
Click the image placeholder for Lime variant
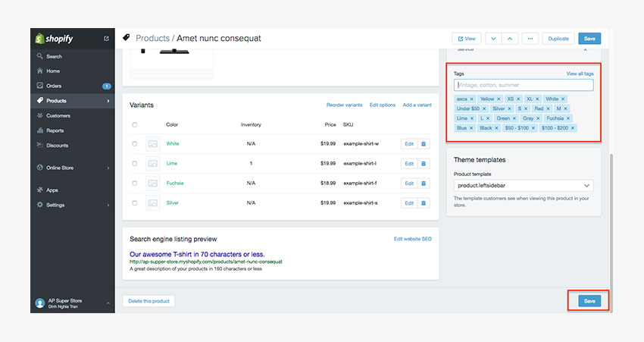point(153,163)
